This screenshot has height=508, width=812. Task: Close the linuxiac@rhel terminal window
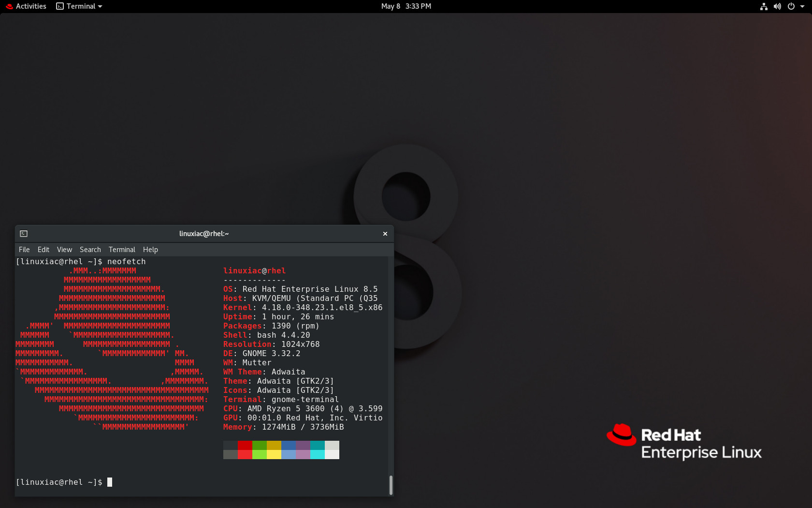pos(385,234)
